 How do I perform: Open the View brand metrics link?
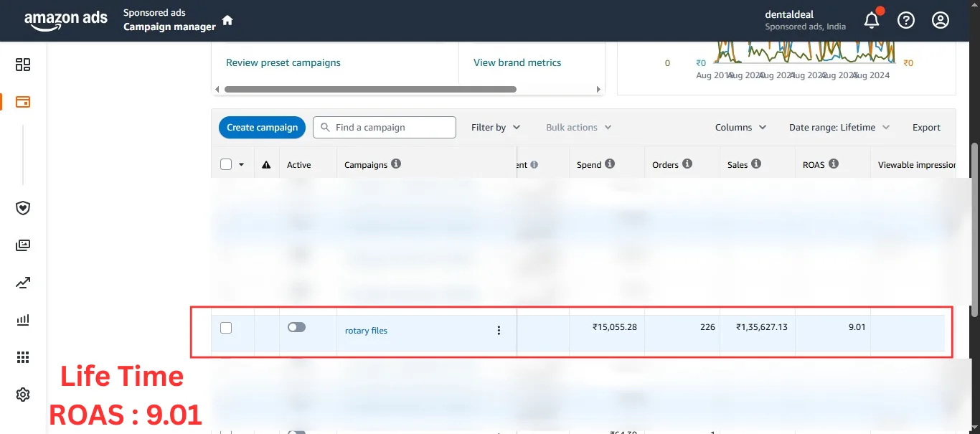[x=517, y=62]
